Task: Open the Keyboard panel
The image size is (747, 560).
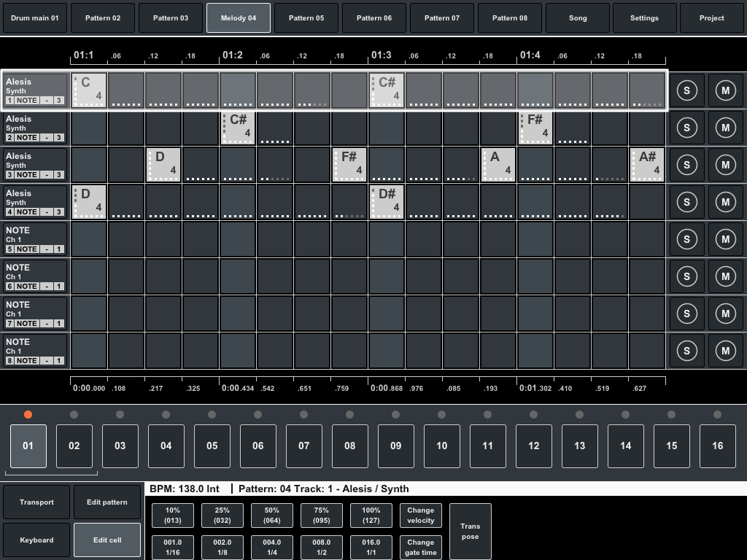Action: (36, 540)
